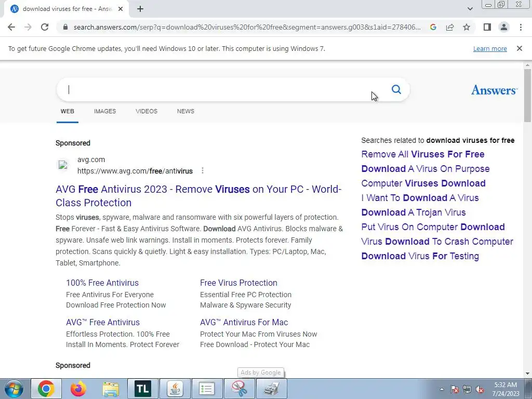Viewport: 532px width, 399px height.
Task: Open Remove All Viruses For Free search
Action: [423, 154]
